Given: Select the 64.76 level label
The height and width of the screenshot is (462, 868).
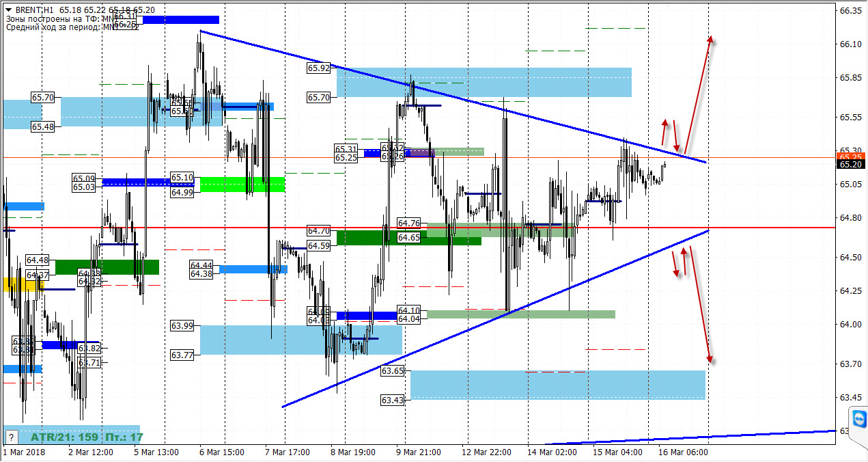Looking at the screenshot, I should [409, 223].
